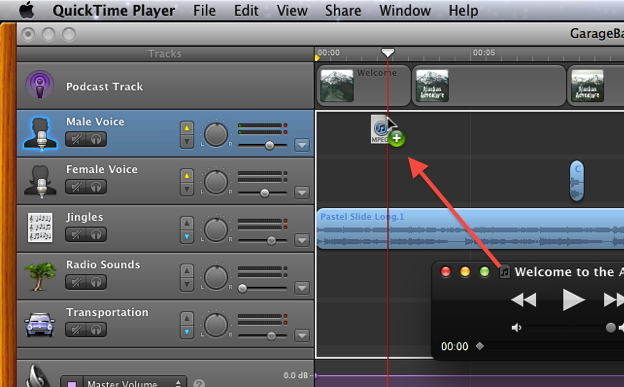The height and width of the screenshot is (387, 624).
Task: Expand automation for Male Voice track
Action: click(x=302, y=145)
